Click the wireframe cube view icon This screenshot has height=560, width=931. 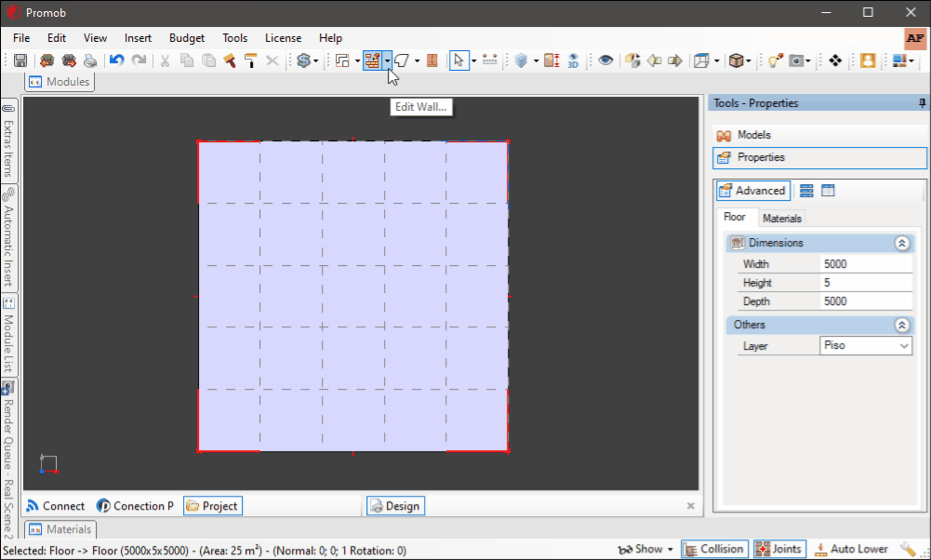click(702, 60)
